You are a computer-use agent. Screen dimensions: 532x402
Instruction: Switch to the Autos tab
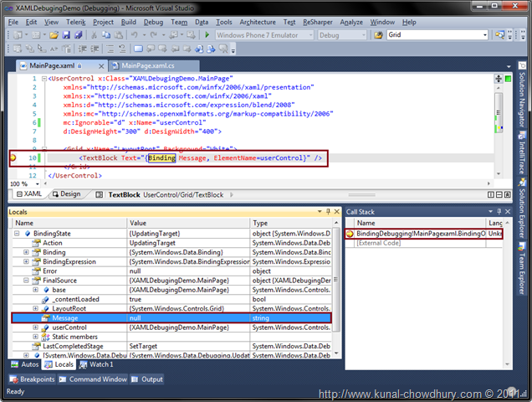coord(25,364)
